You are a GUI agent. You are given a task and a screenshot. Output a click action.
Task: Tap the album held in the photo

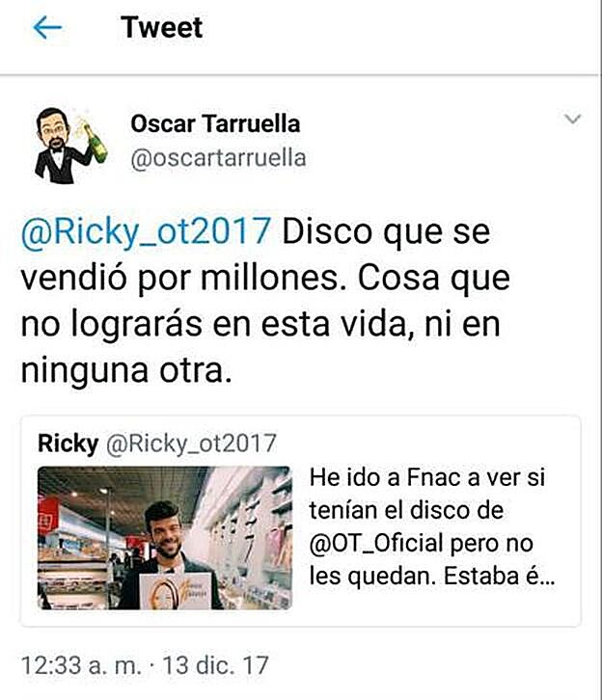pos(175,591)
